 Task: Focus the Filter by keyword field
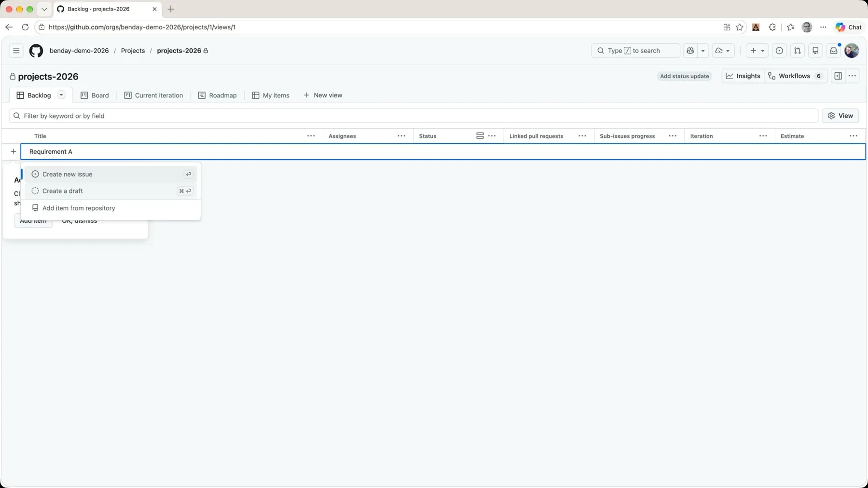coord(413,116)
